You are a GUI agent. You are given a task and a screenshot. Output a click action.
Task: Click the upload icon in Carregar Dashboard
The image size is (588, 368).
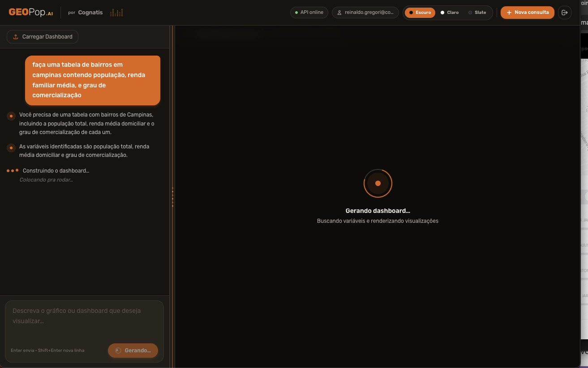16,37
